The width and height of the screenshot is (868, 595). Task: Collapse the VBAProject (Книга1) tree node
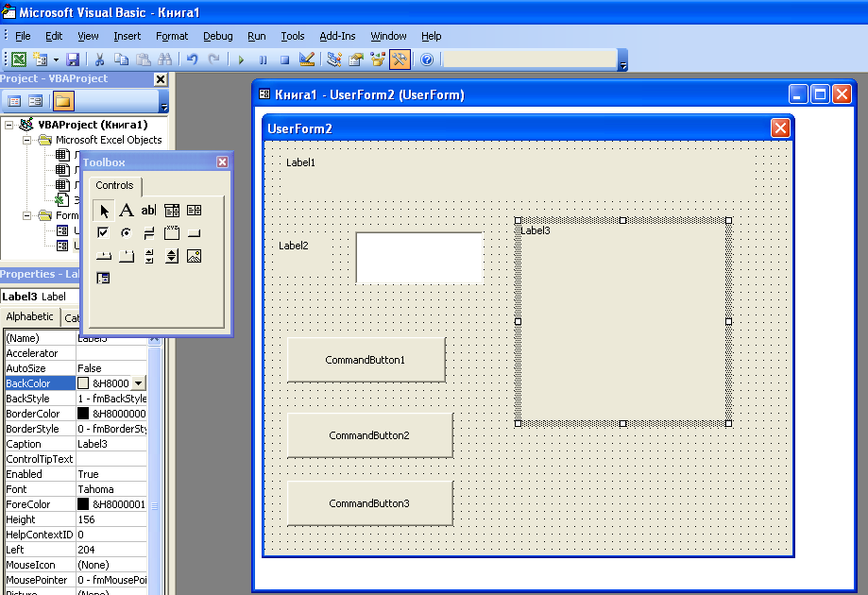pos(9,125)
